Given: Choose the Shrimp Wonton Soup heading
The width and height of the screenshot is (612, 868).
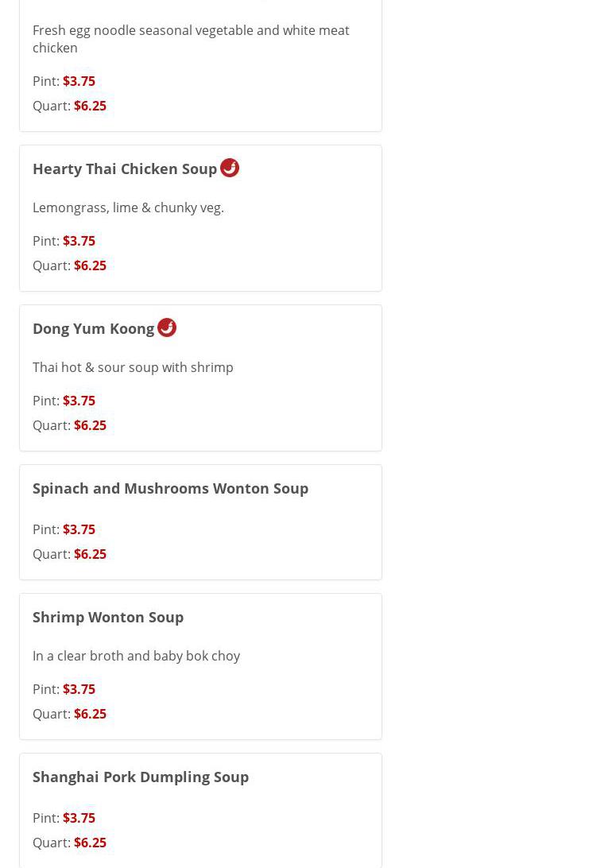Looking at the screenshot, I should point(108,617).
